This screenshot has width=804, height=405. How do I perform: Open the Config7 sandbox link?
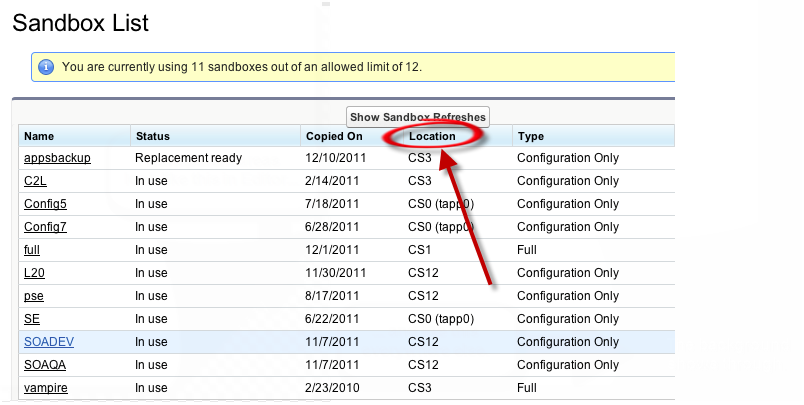45,227
